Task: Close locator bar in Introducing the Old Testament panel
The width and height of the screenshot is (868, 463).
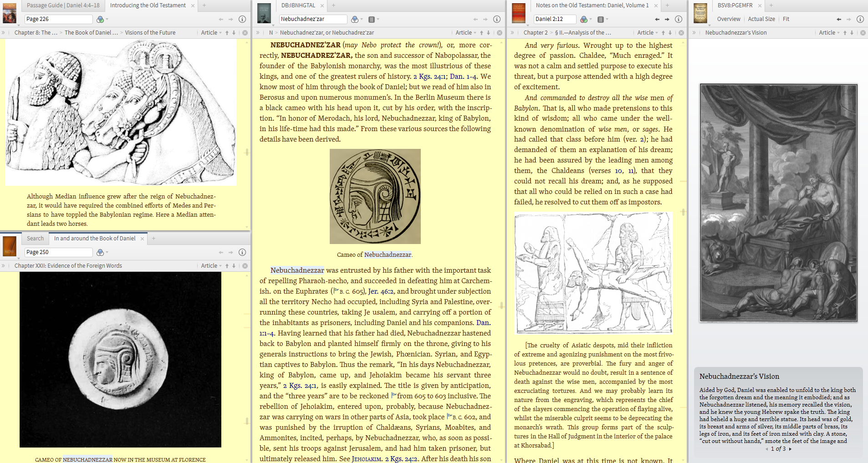Action: tap(245, 33)
